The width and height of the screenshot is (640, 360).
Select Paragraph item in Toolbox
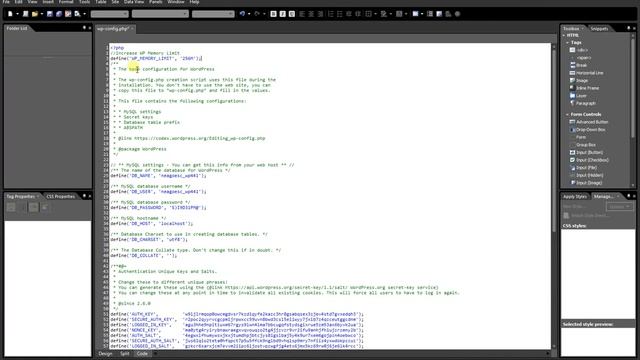coord(582,103)
